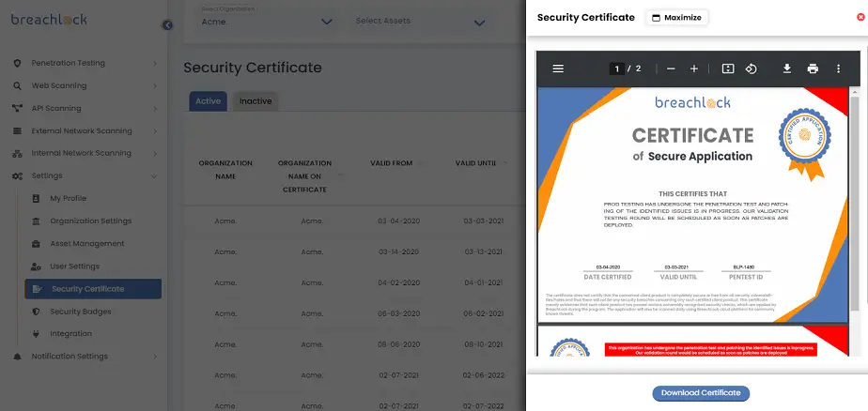
Task: Click the 04-02-2020 valid from cell
Action: [x=398, y=282]
